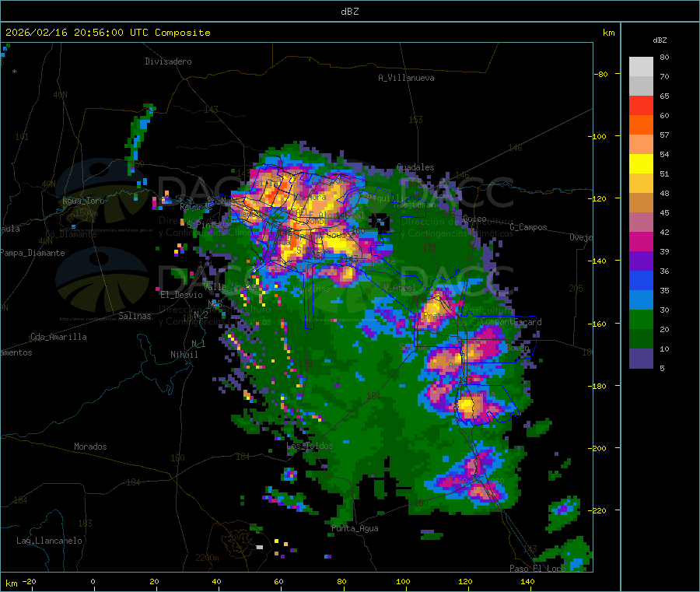
Task: Select the yellow 54 dBZ legend swatch
Action: click(x=641, y=164)
